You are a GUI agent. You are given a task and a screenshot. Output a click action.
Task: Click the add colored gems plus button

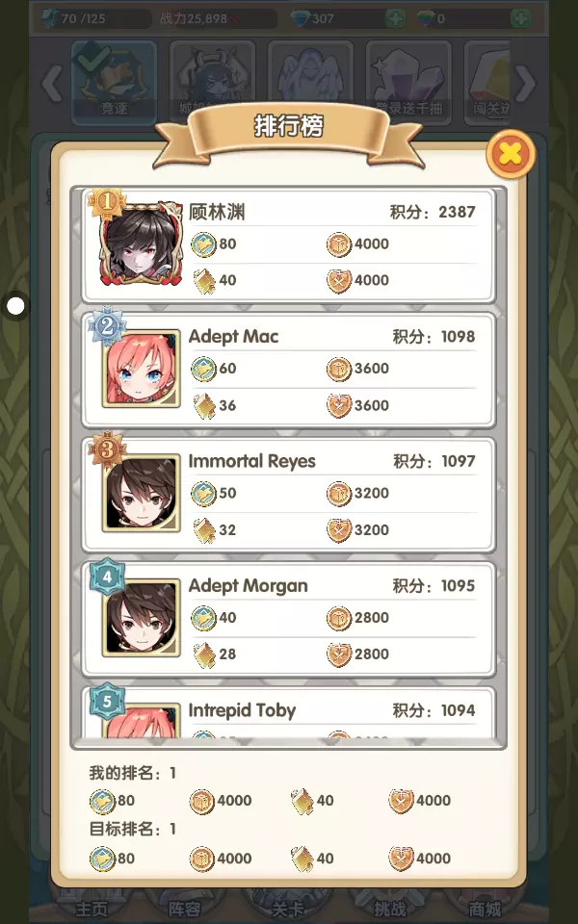pyautogui.click(x=520, y=19)
